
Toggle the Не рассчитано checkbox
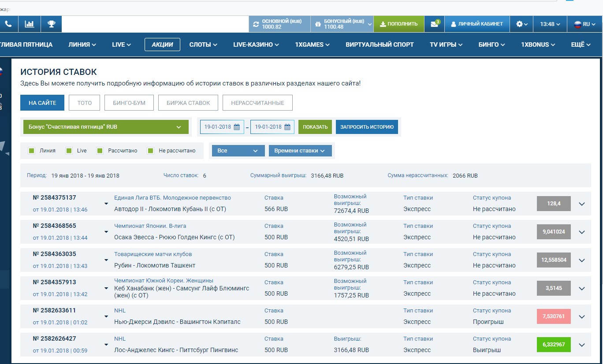point(151,151)
